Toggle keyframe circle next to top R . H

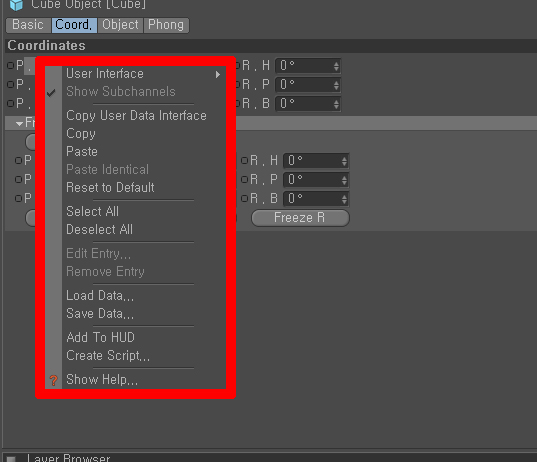pos(238,65)
